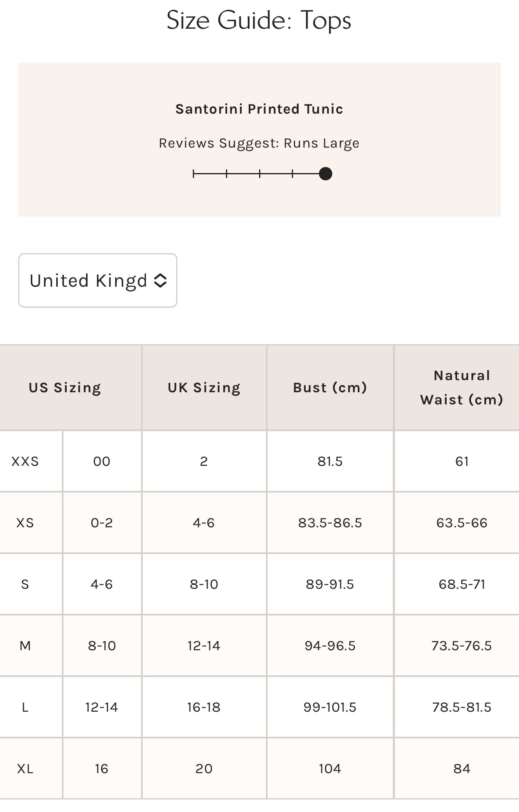The width and height of the screenshot is (519, 812).
Task: Click the US size 00 cell
Action: (x=101, y=461)
